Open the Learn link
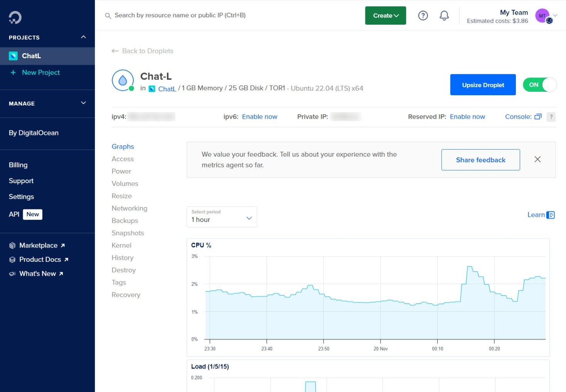Screen dimensions: 566x392 536,215
